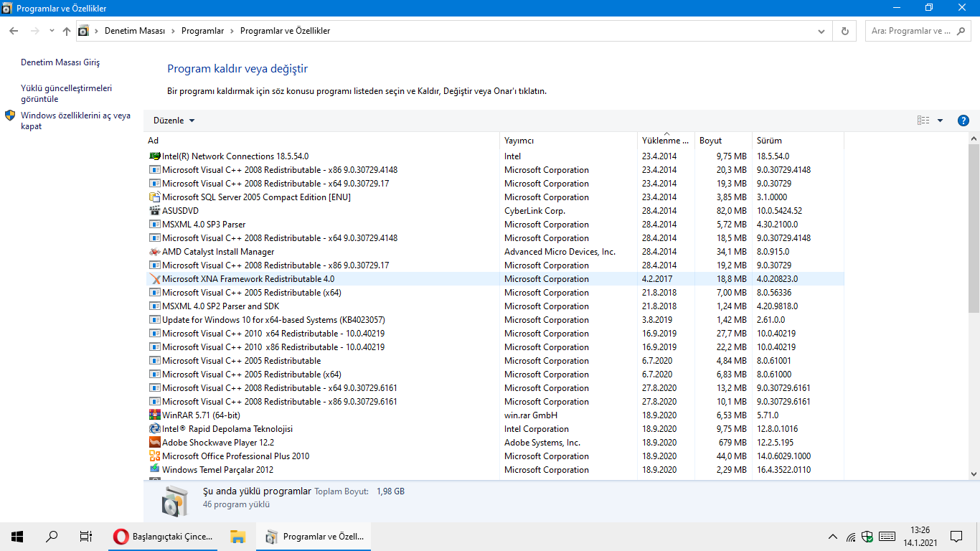Open the network icon in the system tray
This screenshot has width=980, height=551.
click(x=851, y=536)
